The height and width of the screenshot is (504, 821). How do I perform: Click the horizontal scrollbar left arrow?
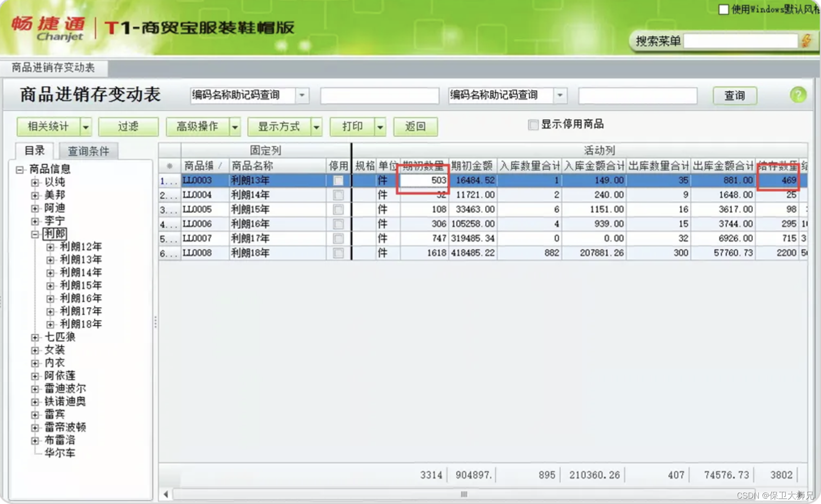tap(166, 494)
